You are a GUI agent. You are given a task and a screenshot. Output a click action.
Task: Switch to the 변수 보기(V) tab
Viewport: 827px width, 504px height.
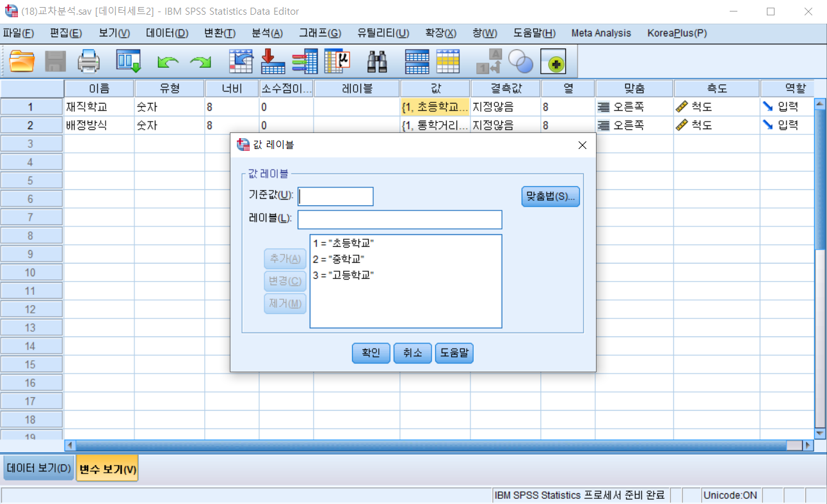click(108, 469)
